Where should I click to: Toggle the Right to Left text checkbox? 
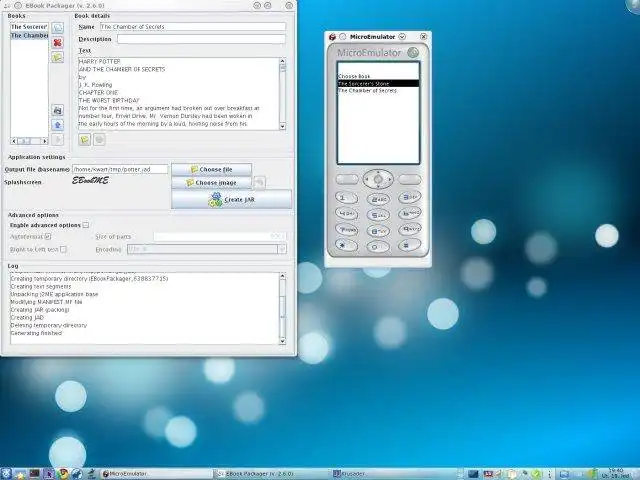tap(63, 249)
